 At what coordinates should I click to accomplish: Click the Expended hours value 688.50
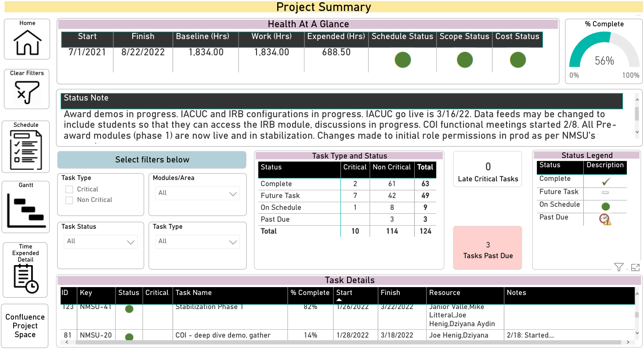pyautogui.click(x=336, y=52)
